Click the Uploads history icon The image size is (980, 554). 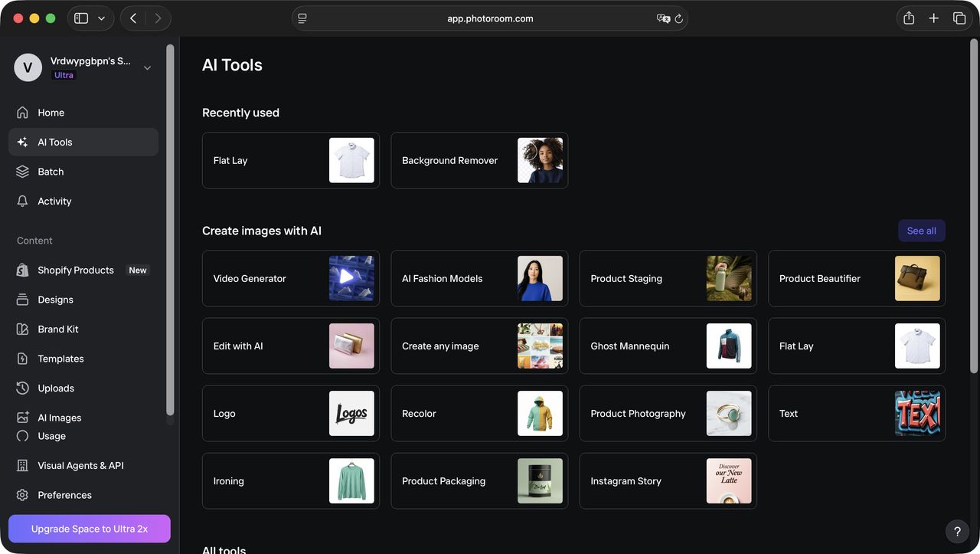[x=22, y=388]
